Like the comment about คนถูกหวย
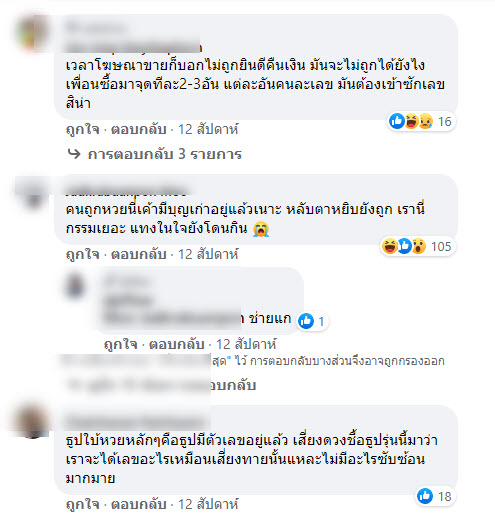The image size is (495, 515). 83,254
